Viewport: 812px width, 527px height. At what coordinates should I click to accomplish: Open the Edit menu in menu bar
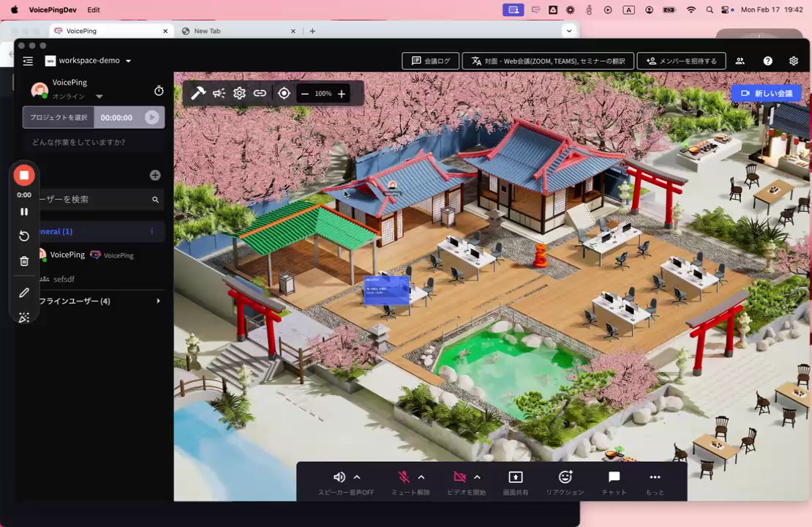coord(94,10)
